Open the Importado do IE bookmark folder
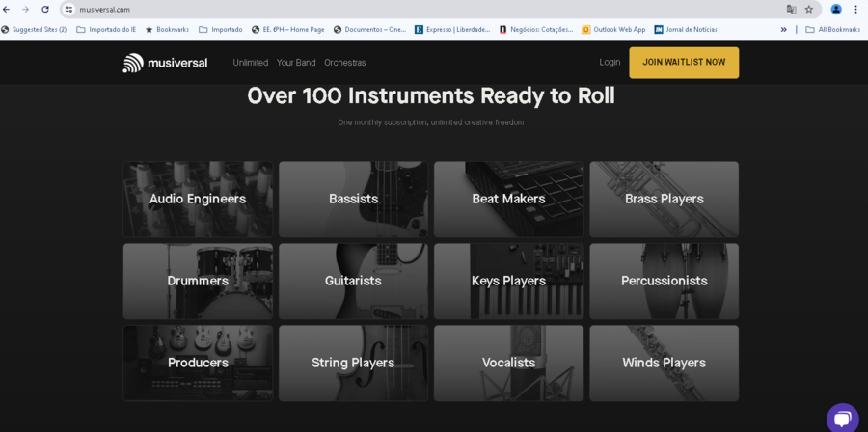This screenshot has height=432, width=868. click(x=106, y=30)
